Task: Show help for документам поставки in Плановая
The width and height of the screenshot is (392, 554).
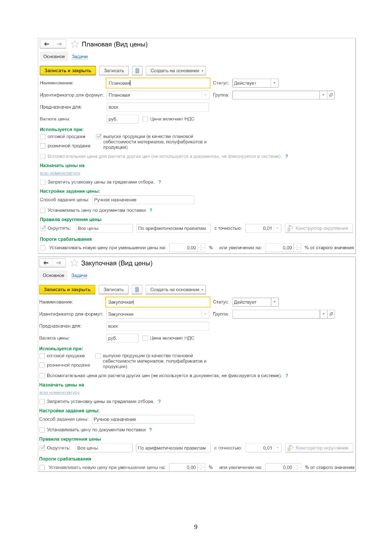Action: coord(151,210)
